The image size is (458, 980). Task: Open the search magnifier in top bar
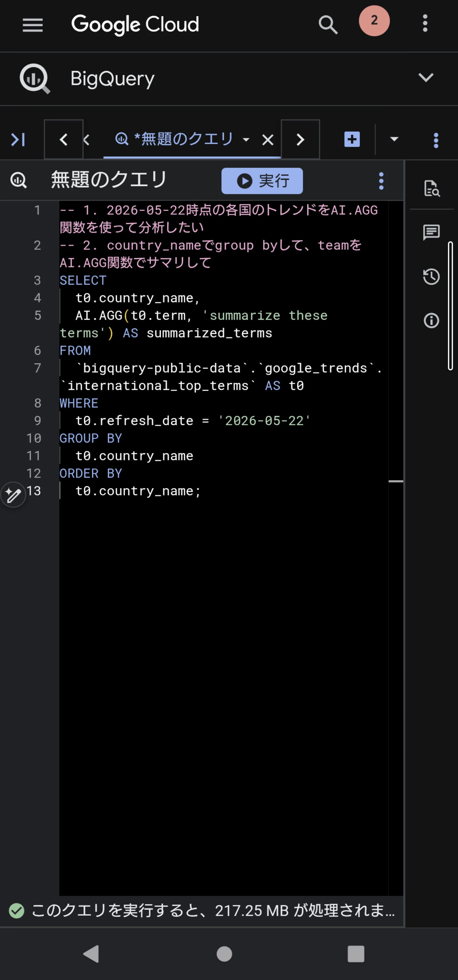pos(328,25)
